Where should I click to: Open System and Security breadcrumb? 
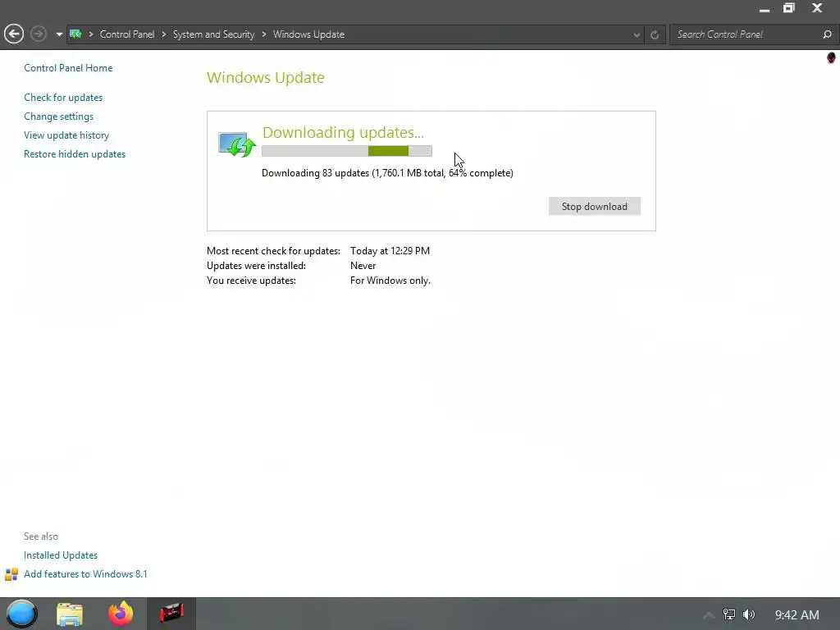213,34
